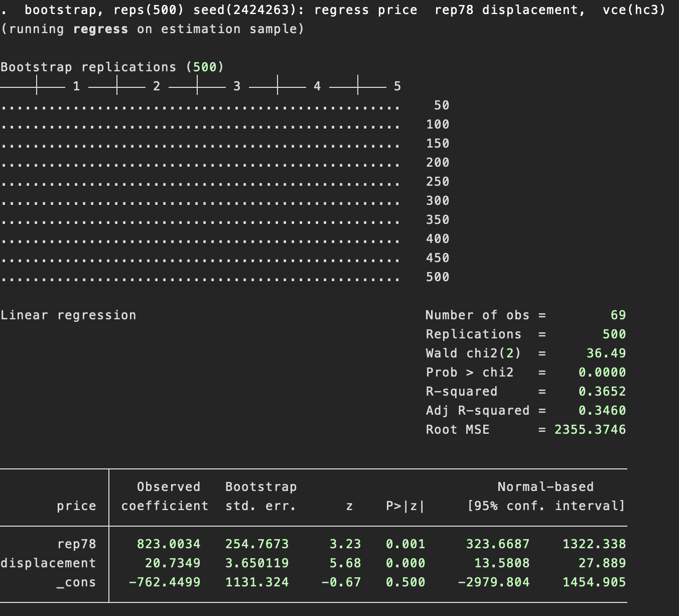This screenshot has width=679, height=616.
Task: Click the 'price' dependent variable label
Action: [76, 506]
